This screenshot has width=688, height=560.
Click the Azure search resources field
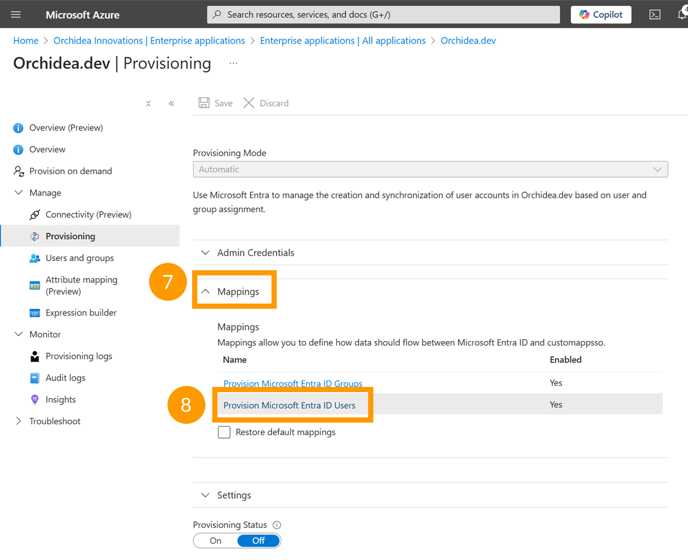click(383, 14)
